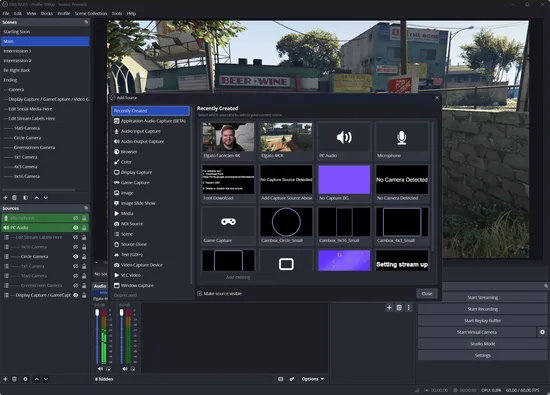Undock the Scenes panel using its header icon
This screenshot has height=395, width=550.
tap(86, 22)
